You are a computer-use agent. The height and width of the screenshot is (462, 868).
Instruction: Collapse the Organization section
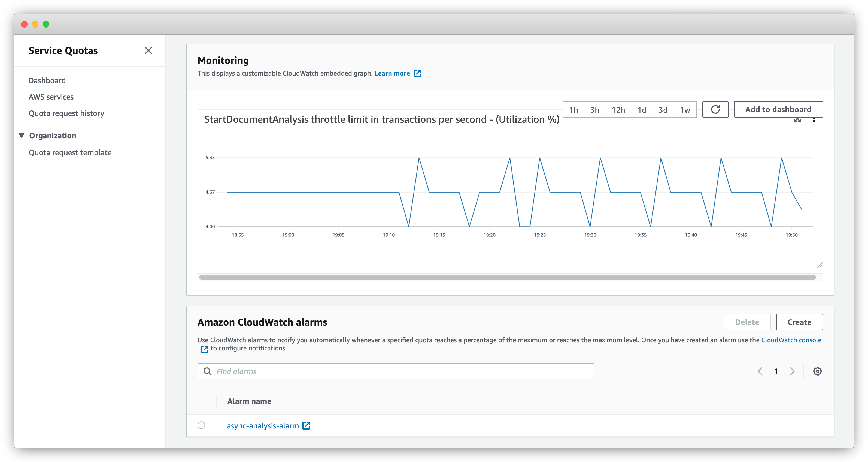point(22,136)
